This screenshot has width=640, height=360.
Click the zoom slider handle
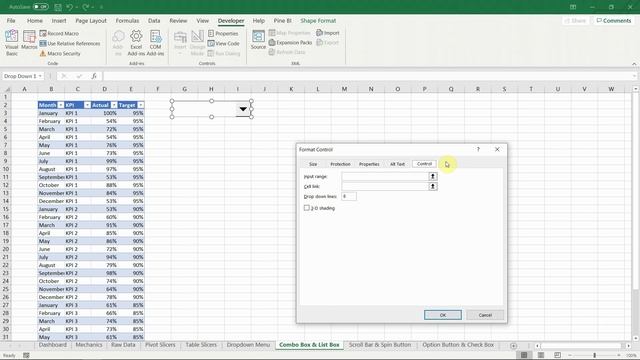click(595, 355)
